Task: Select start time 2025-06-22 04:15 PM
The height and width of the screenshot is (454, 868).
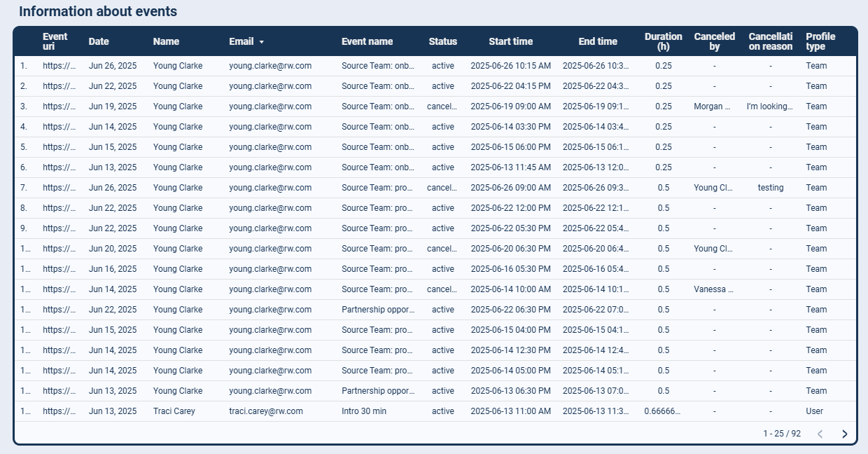Action: pyautogui.click(x=510, y=86)
